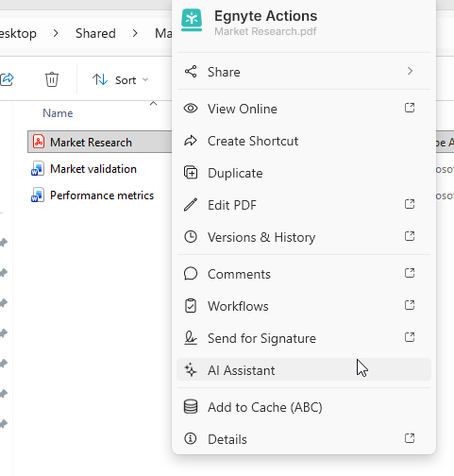Click external link icon beside View Online

point(410,108)
